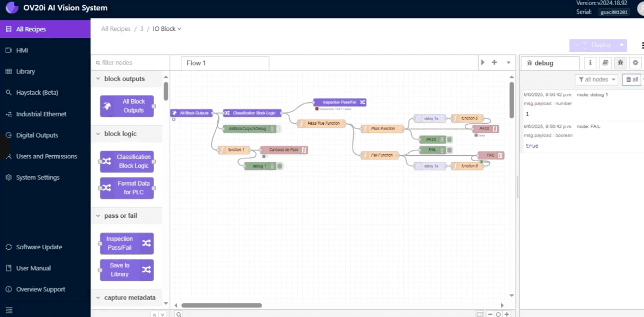Open the debug sidebar settings gear
The image size is (644, 317).
[635, 63]
